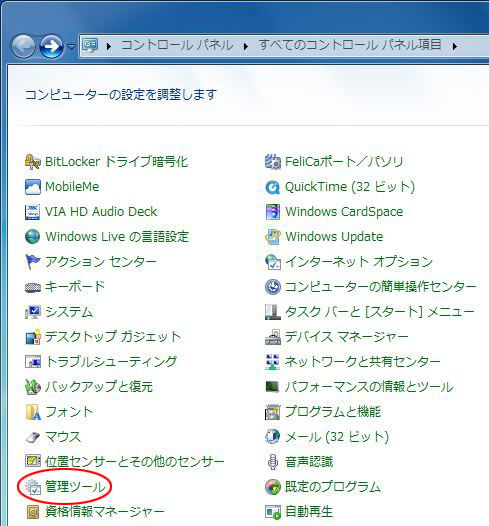Select the 既定のプログラム text link
Viewport: 489px width, 526px height.
[x=333, y=487]
